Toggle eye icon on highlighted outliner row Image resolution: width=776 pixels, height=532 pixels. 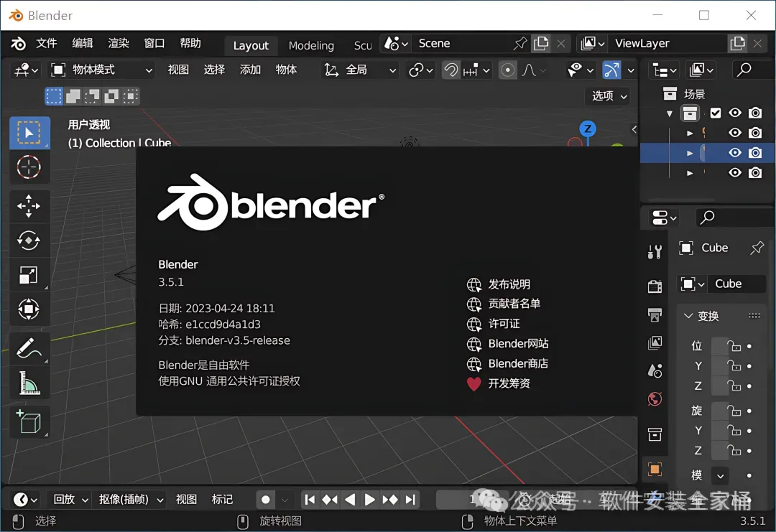coord(735,153)
